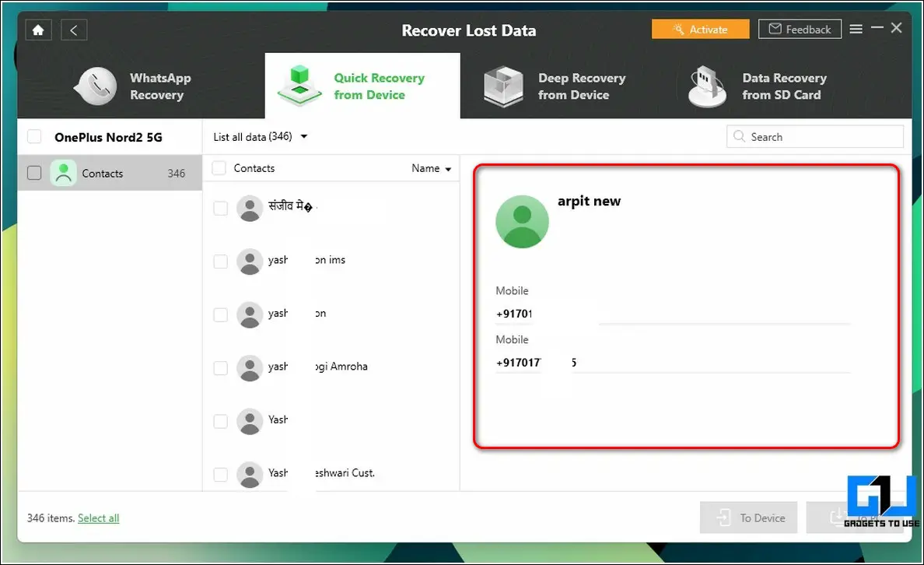Click the second Mobile number +917017
The width and height of the screenshot is (924, 565).
click(519, 363)
